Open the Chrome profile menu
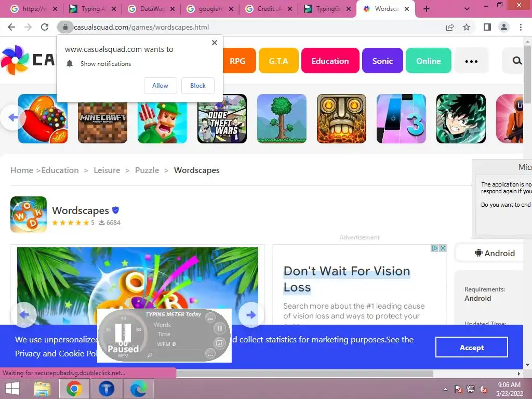Image resolution: width=532 pixels, height=399 pixels. pyautogui.click(x=504, y=27)
